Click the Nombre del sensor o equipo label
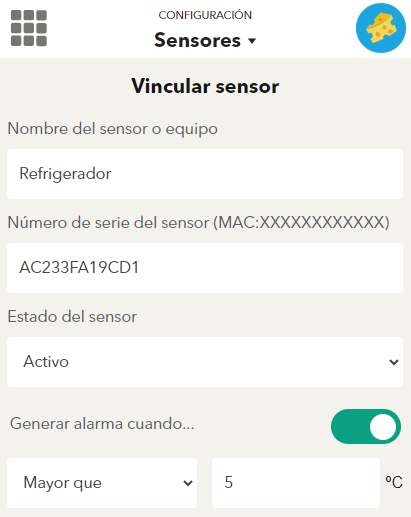 click(x=113, y=129)
